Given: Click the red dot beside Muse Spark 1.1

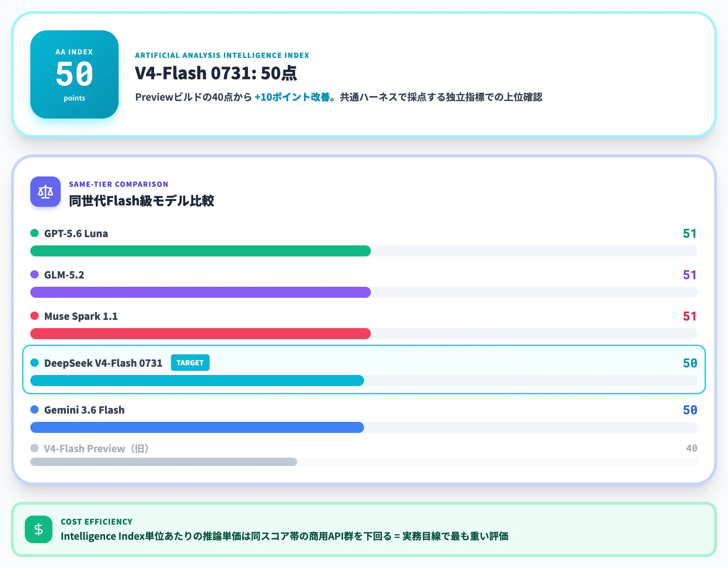Looking at the screenshot, I should 34,316.
